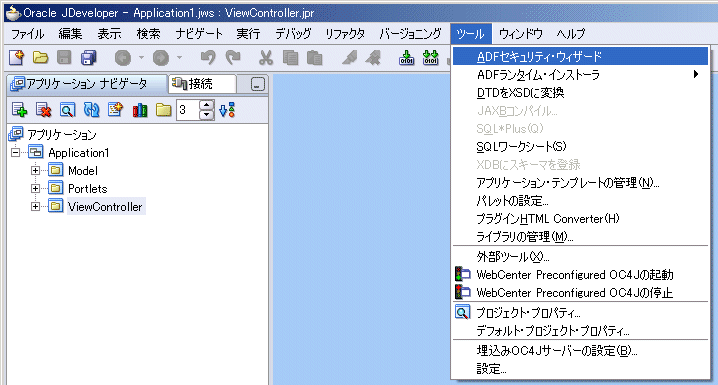718x385 pixels.
Task: Open the 編集 menu
Action: (70, 34)
